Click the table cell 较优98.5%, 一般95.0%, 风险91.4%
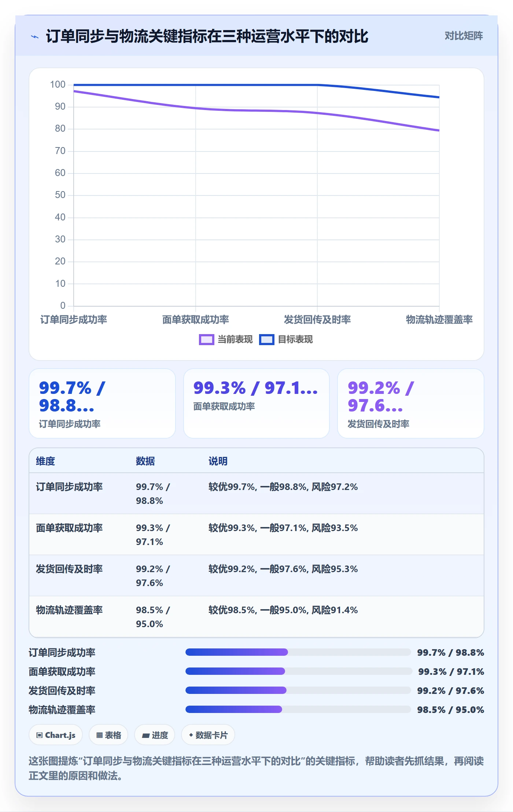This screenshot has height=812, width=513. [x=283, y=610]
